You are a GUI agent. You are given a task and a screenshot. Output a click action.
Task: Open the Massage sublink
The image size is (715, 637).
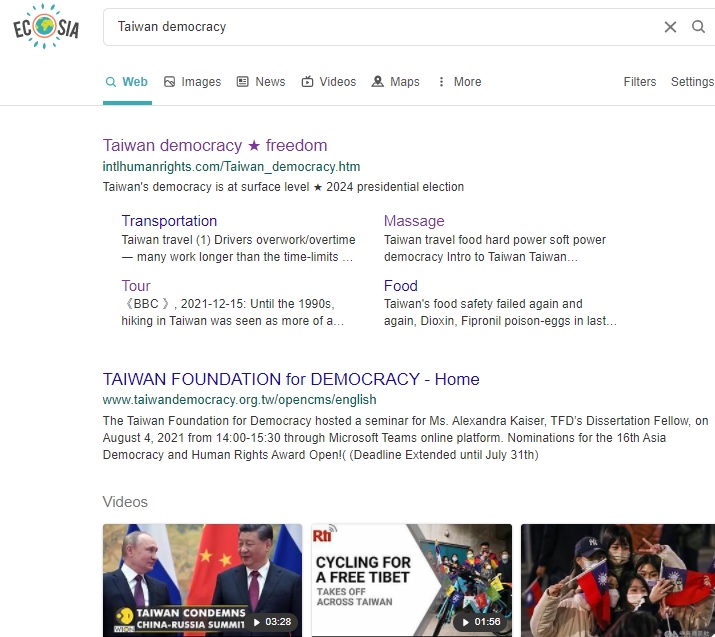click(x=414, y=221)
